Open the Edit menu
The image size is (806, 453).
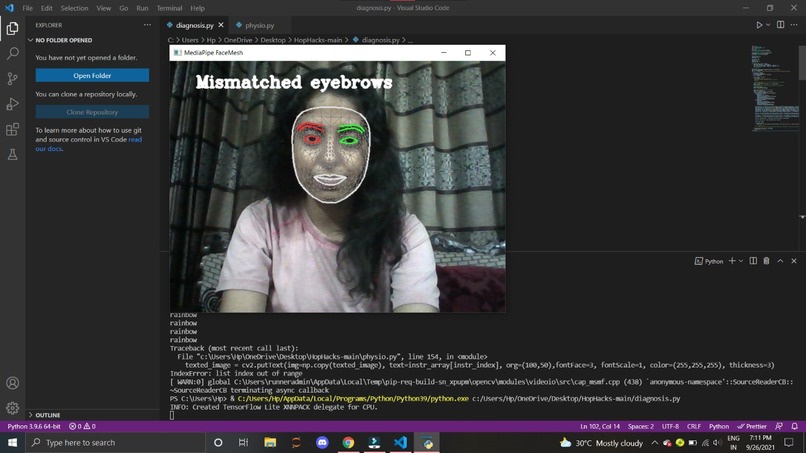point(47,8)
